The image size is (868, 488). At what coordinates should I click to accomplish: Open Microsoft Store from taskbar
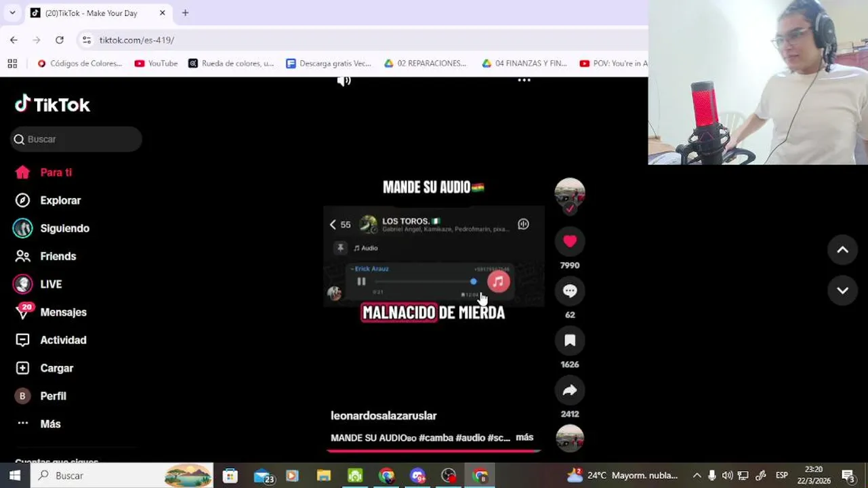pyautogui.click(x=230, y=475)
